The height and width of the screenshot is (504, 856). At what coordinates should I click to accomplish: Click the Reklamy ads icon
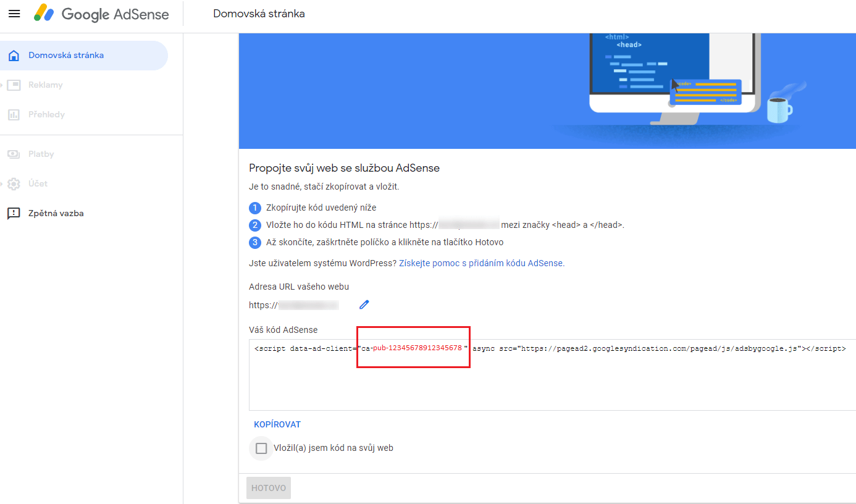click(14, 85)
